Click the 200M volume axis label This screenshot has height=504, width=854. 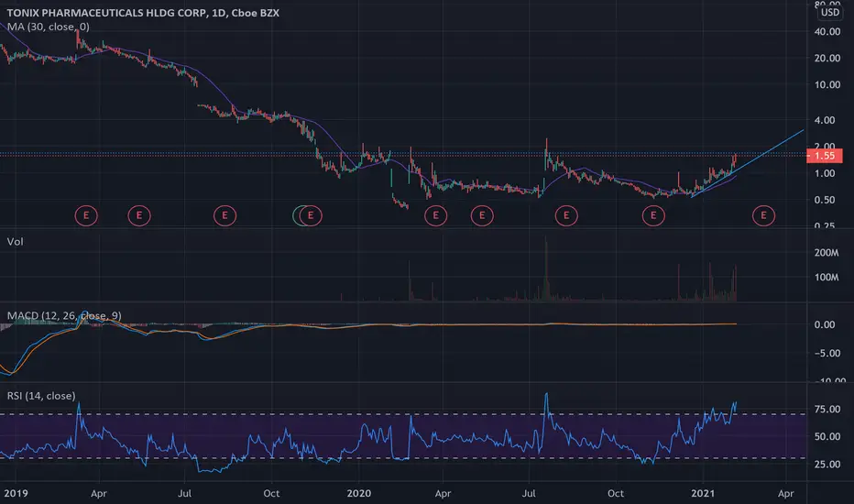pyautogui.click(x=827, y=252)
